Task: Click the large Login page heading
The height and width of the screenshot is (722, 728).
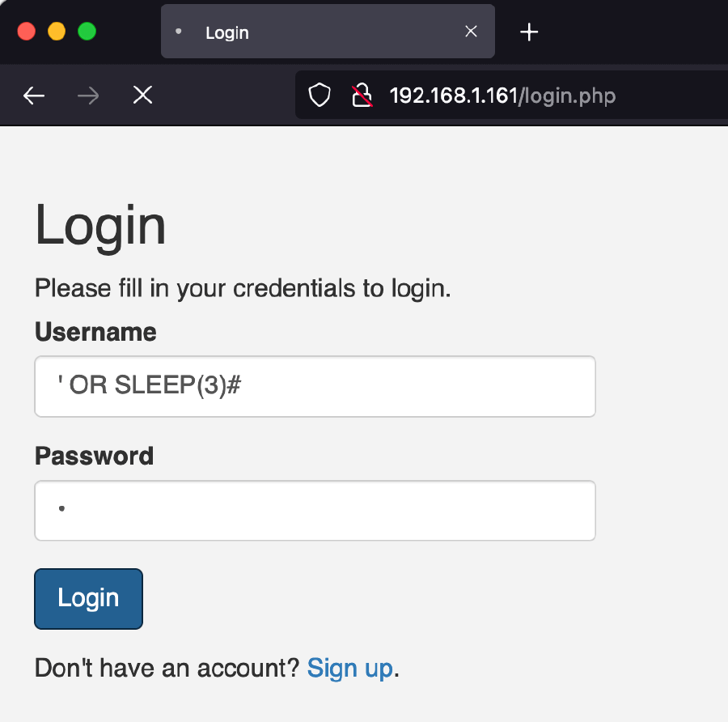Action: [100, 225]
